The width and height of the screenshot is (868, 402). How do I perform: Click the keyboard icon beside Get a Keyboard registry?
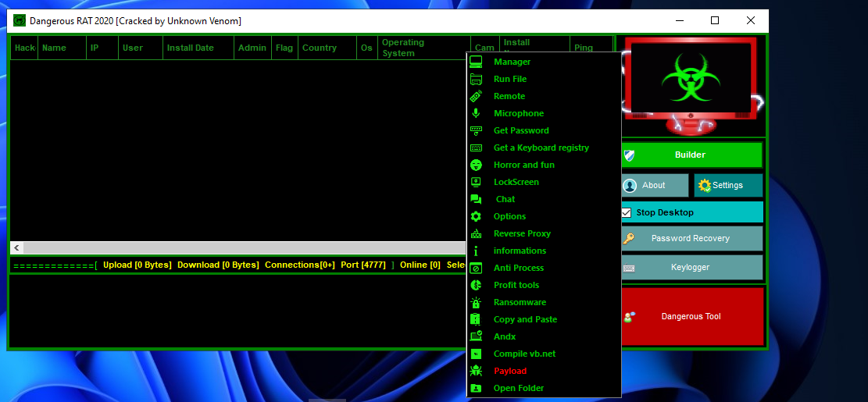point(476,148)
